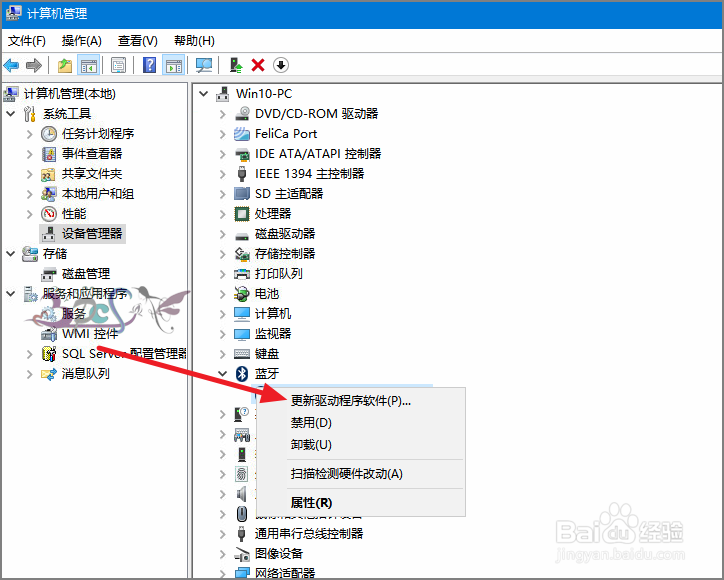The image size is (724, 580).
Task: Click the FeliCa Port icon
Action: click(242, 134)
